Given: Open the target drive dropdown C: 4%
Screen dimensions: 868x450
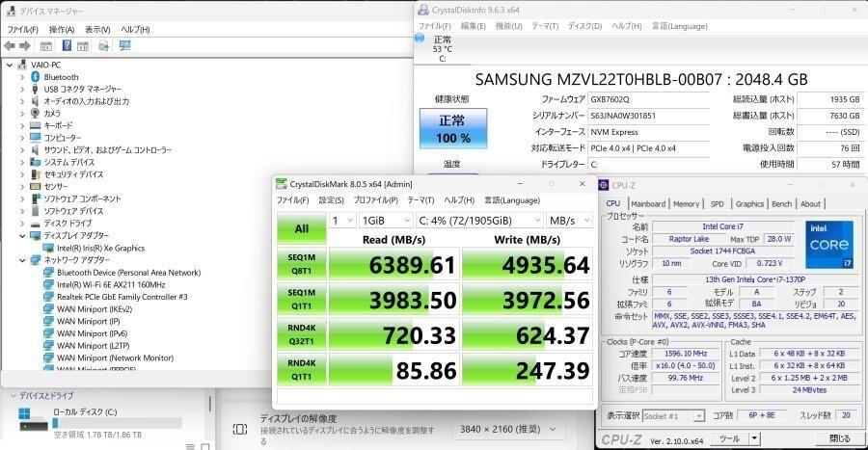Looking at the screenshot, I should [x=479, y=221].
